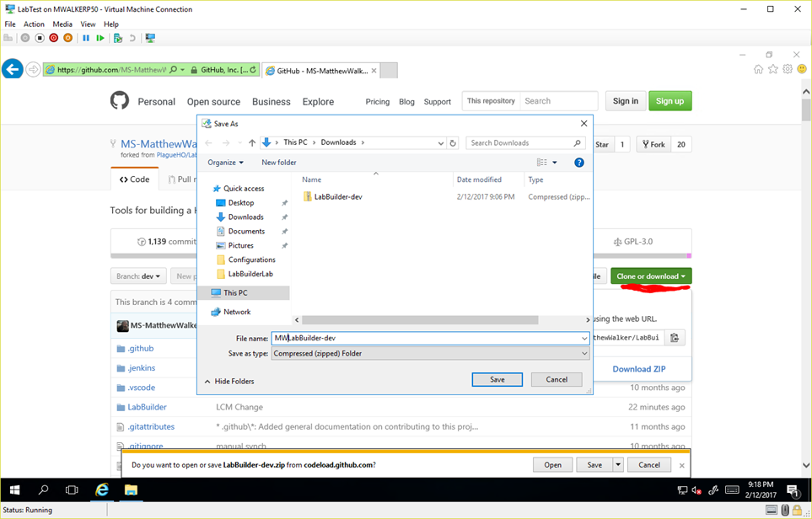
Task: Select the GitHub Code tab
Action: (135, 179)
